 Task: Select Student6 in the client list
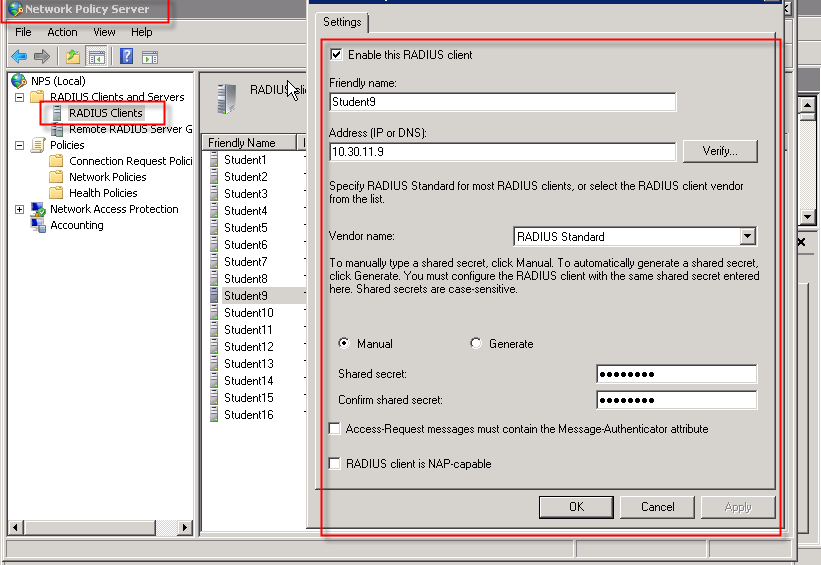[x=246, y=245]
